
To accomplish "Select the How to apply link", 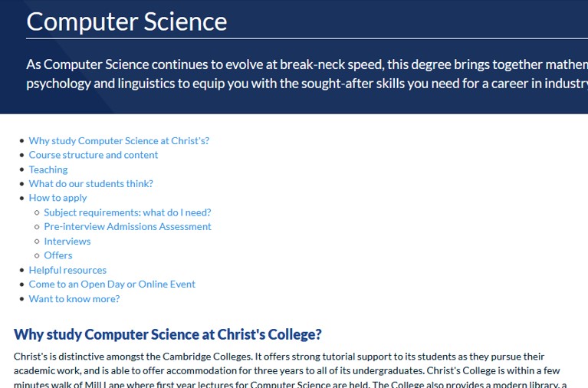I will [57, 198].
